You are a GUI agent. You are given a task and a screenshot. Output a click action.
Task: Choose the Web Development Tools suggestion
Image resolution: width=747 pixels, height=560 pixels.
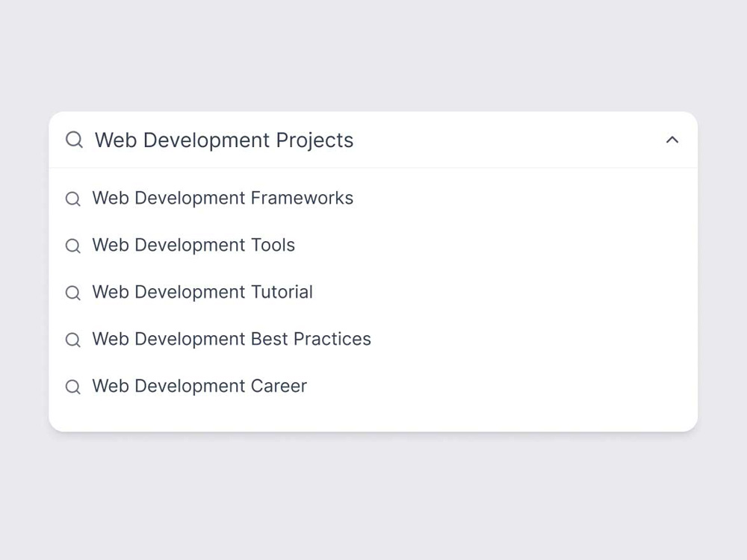[x=373, y=245]
